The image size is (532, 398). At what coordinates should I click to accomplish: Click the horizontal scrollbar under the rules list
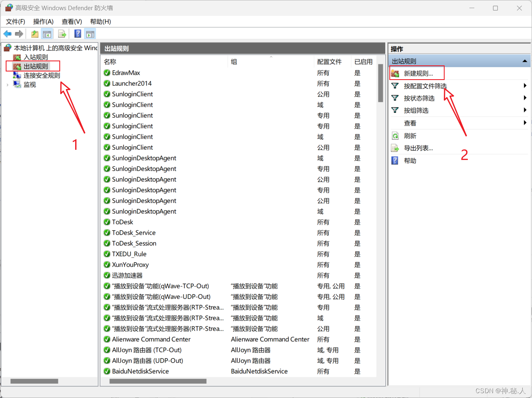(158, 381)
